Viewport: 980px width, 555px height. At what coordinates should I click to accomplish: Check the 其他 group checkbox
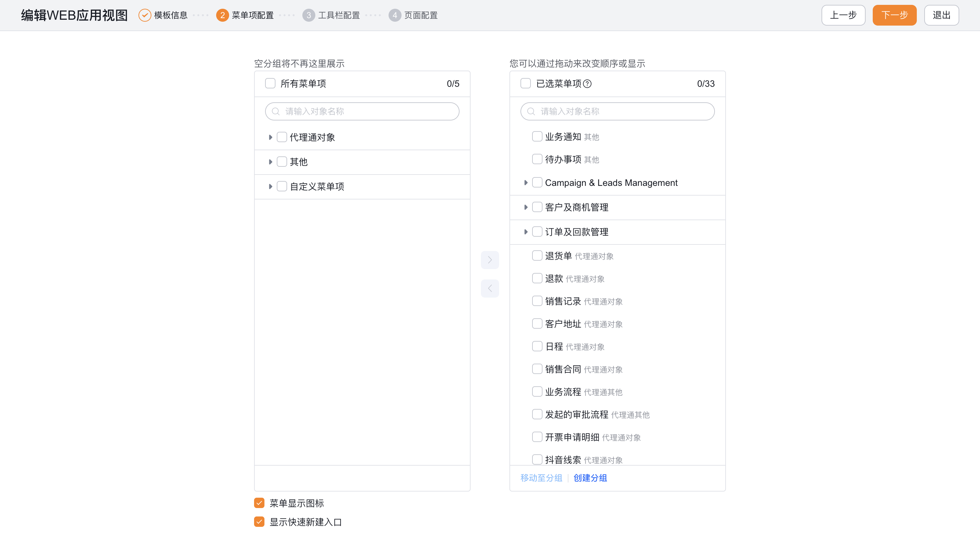pyautogui.click(x=282, y=162)
